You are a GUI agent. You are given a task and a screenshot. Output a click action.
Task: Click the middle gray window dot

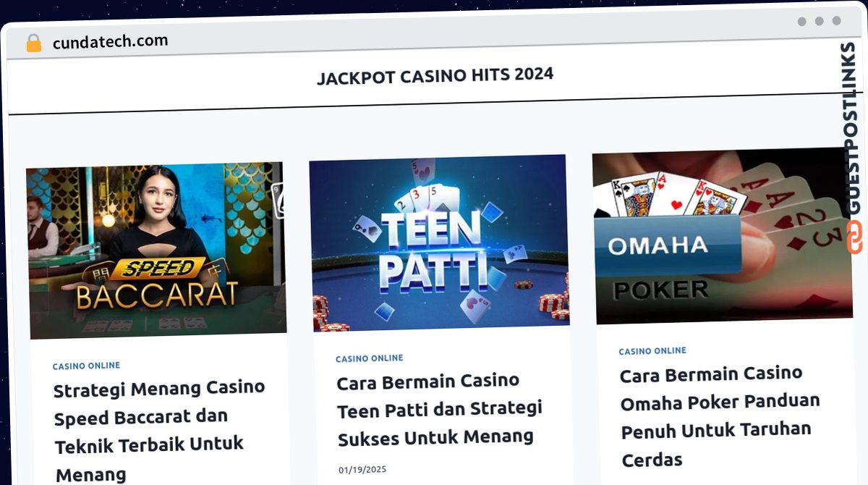click(x=820, y=21)
